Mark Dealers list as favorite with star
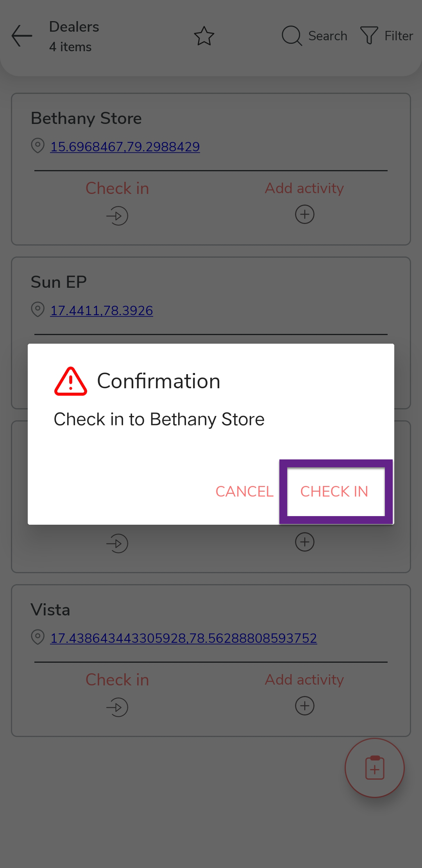The height and width of the screenshot is (868, 422). click(x=204, y=36)
